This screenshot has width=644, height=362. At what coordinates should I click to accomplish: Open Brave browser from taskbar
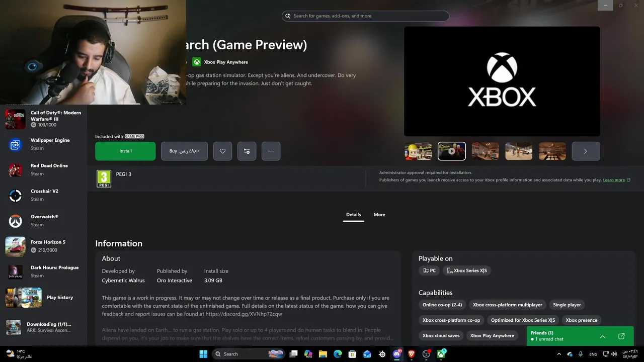coord(412,354)
